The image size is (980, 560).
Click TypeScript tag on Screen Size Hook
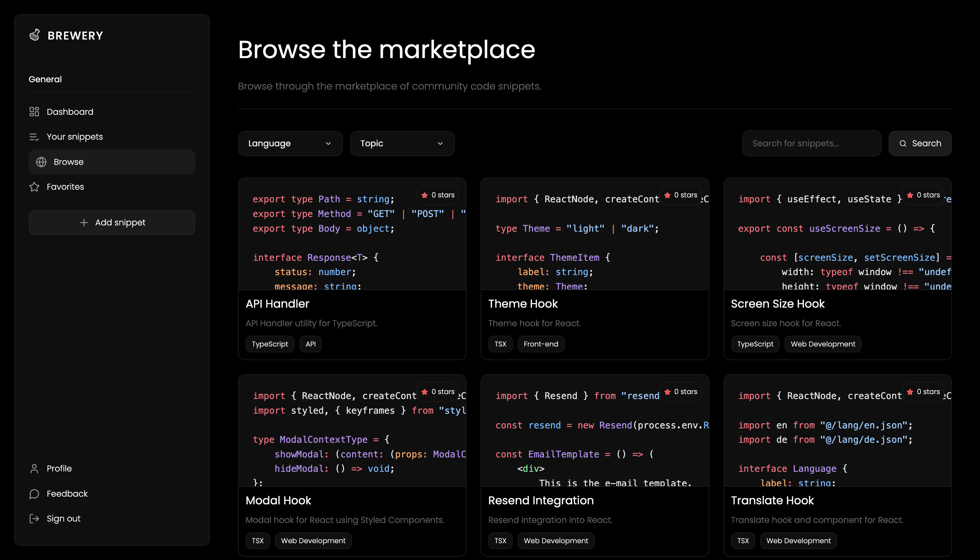pyautogui.click(x=755, y=344)
